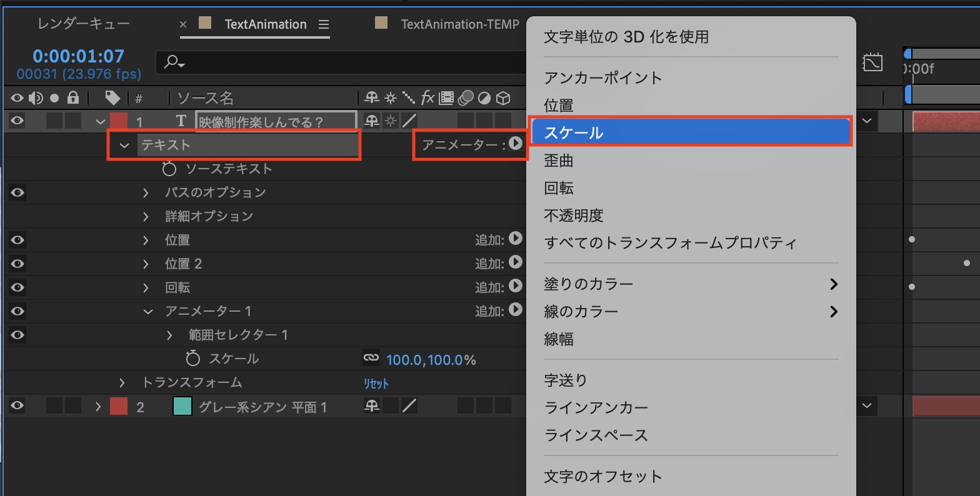Click the red label swatch of layer 1
The width and height of the screenshot is (980, 496).
[119, 121]
